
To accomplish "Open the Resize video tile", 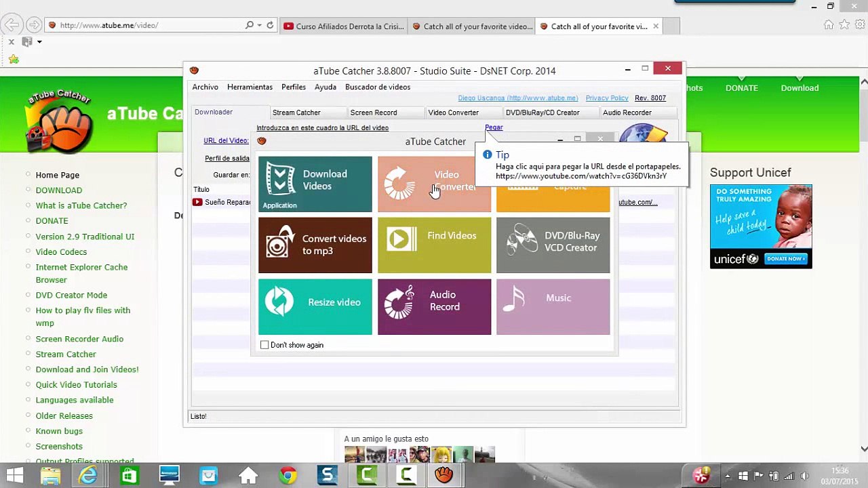I will tap(315, 306).
